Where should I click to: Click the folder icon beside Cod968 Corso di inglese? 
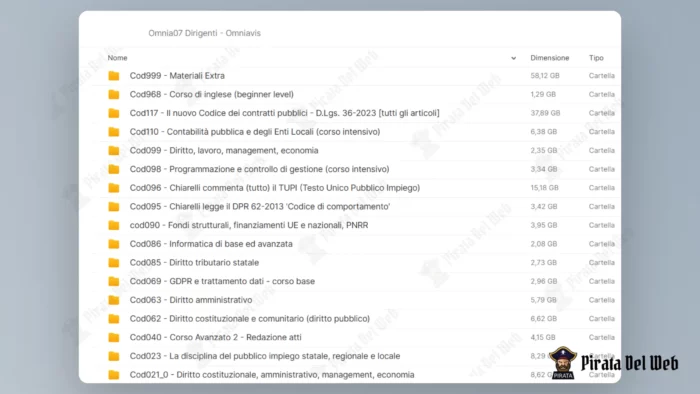[x=114, y=95]
